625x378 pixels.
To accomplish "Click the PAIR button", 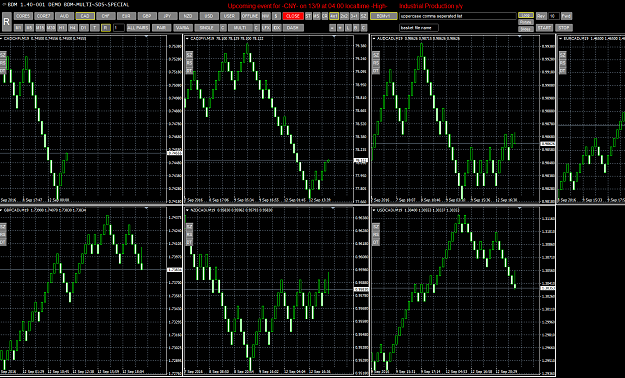I will (161, 28).
